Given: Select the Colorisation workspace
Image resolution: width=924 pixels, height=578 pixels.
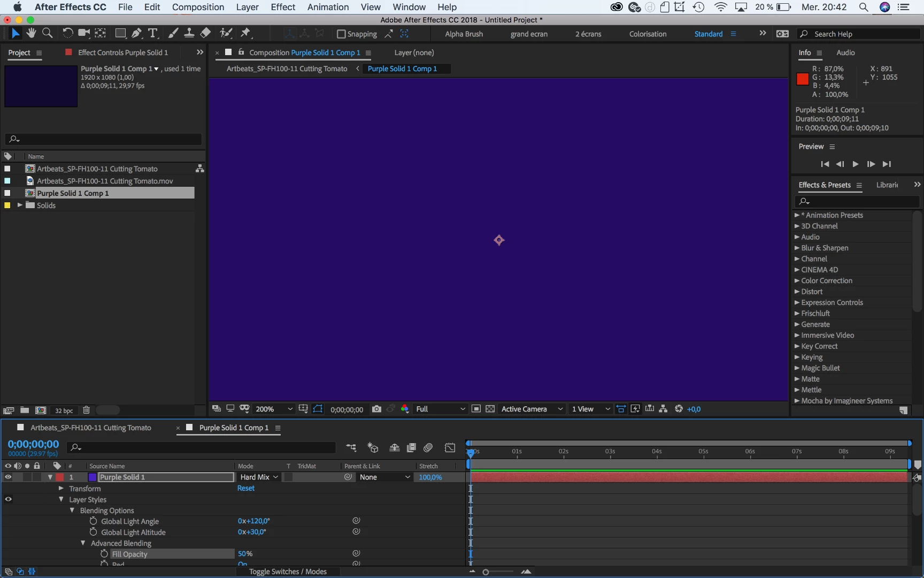Looking at the screenshot, I should pos(648,34).
